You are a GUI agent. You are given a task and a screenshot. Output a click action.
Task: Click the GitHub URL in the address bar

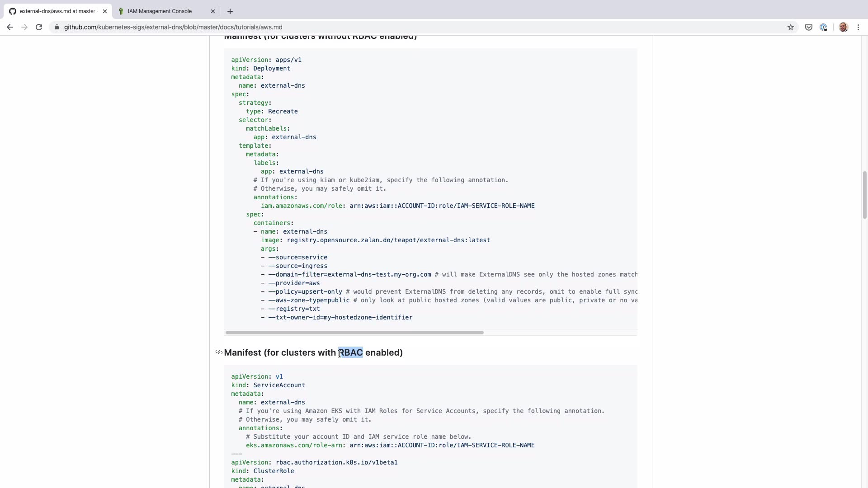coord(173,28)
